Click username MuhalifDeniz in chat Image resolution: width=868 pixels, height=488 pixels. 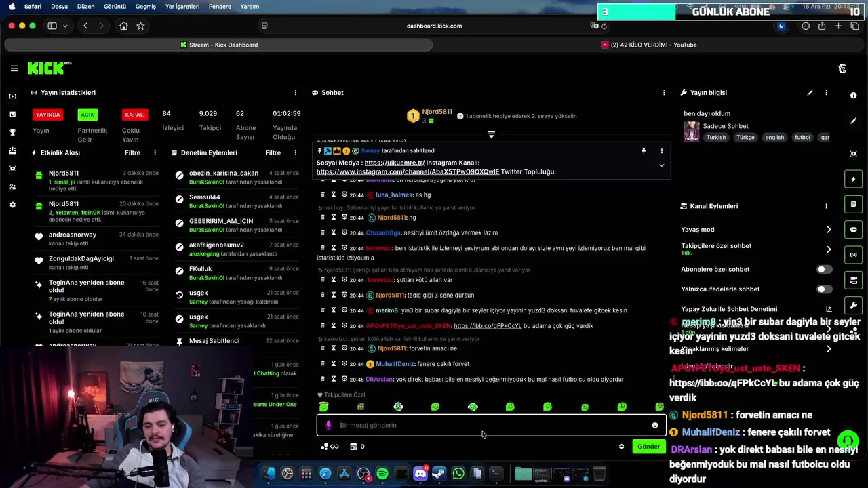click(395, 364)
